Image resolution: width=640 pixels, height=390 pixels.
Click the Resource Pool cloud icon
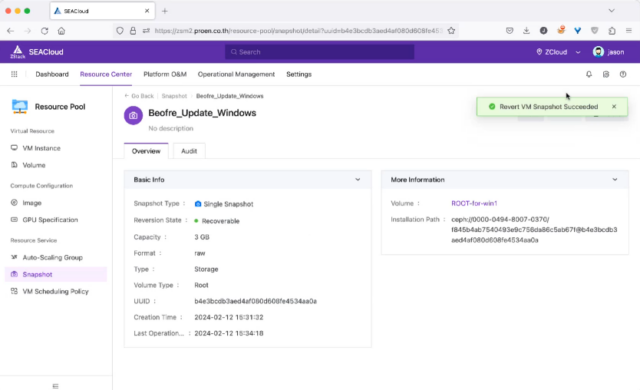[x=20, y=106]
